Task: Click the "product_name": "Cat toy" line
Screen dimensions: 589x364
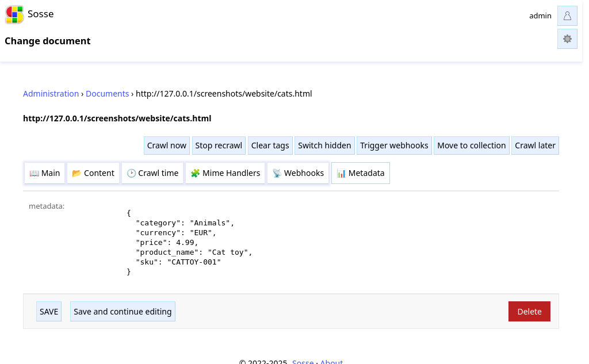Action: point(194,252)
